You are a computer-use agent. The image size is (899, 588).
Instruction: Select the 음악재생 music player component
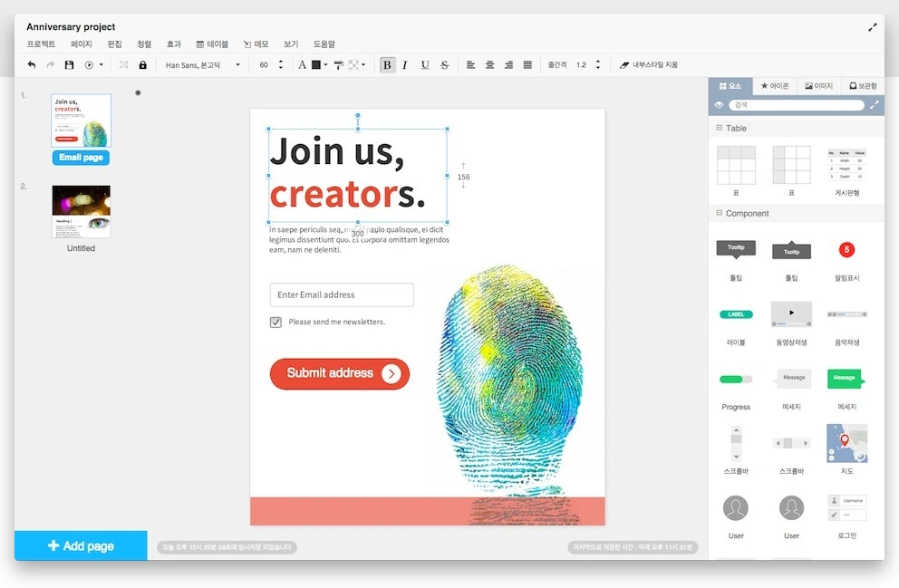coord(846,314)
